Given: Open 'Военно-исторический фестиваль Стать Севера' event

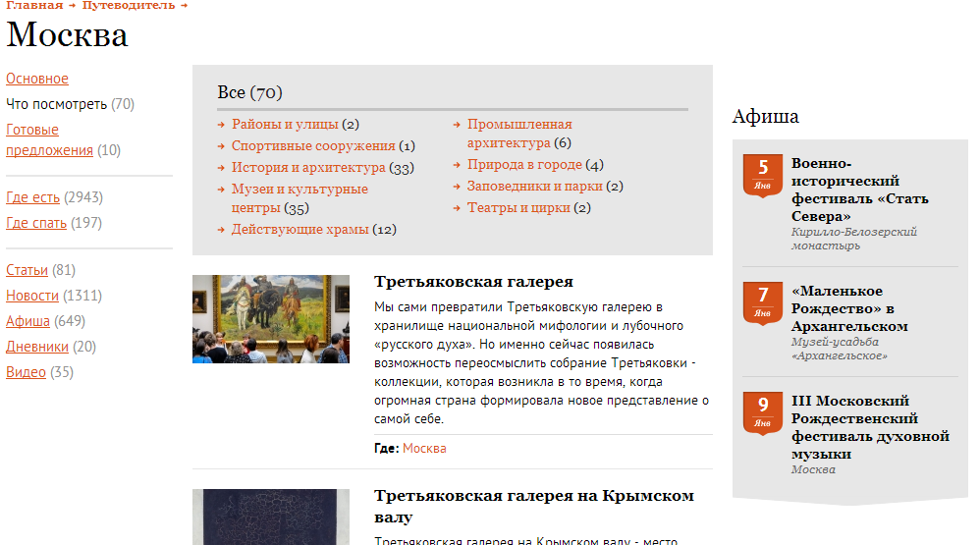Looking at the screenshot, I should [860, 190].
